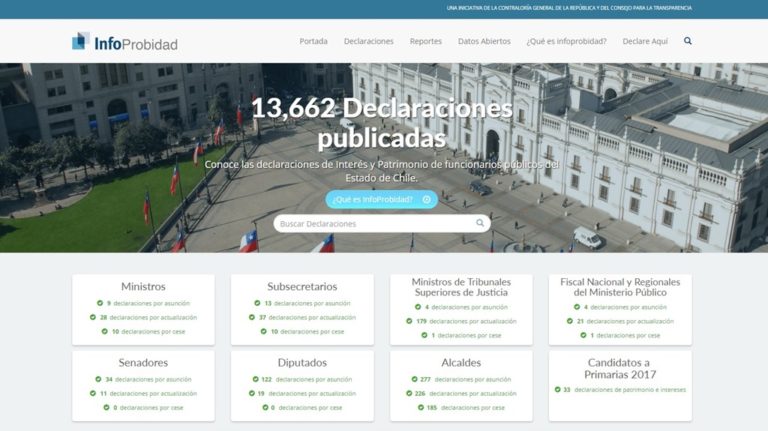Viewport: 768px width, 431px height.
Task: Open the Diputados category card heading
Action: (302, 362)
